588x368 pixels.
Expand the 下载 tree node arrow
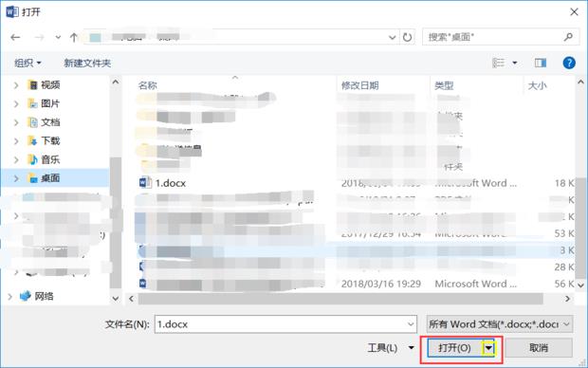16,141
